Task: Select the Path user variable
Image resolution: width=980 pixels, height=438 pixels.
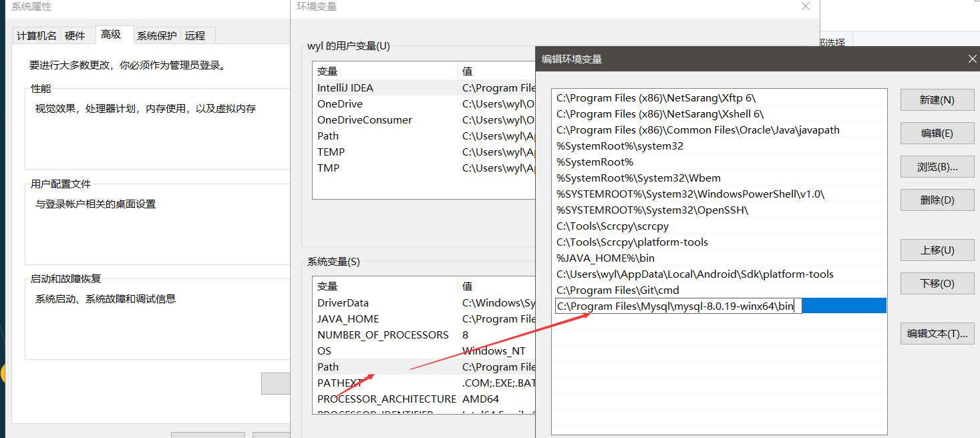Action: [x=424, y=136]
